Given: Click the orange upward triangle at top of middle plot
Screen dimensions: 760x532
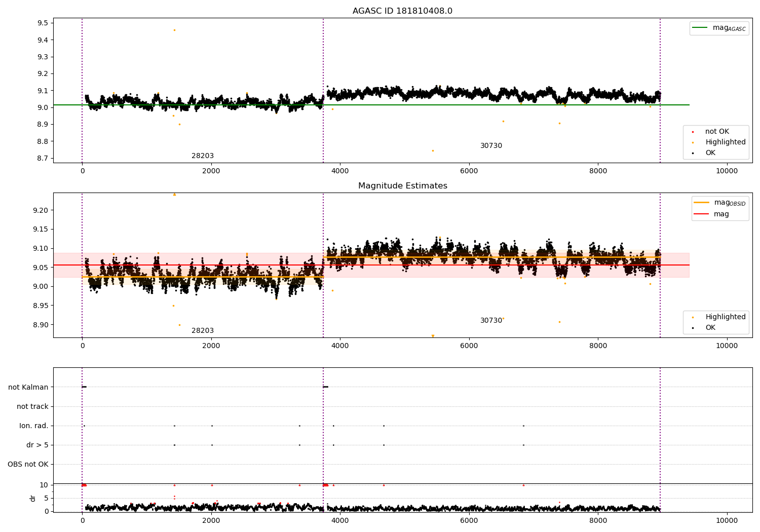Looking at the screenshot, I should [x=174, y=194].
